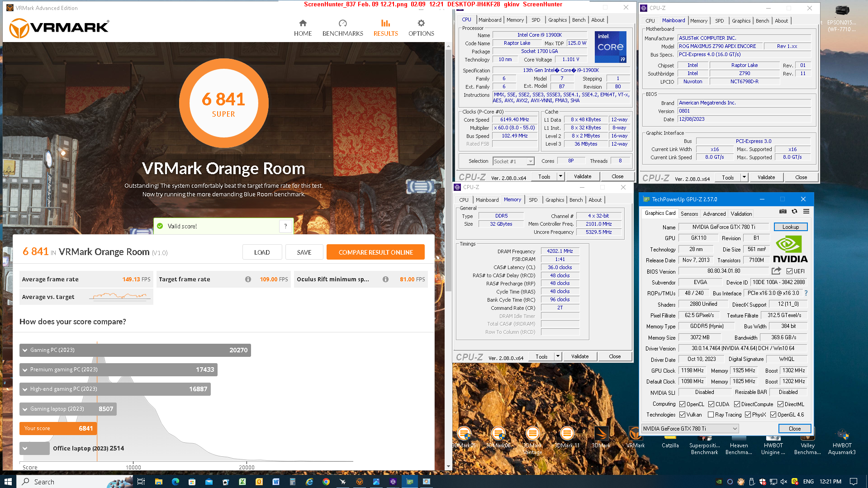Toggle the UEFI checkbox in GPU-Z
This screenshot has height=488, width=868.
(x=789, y=271)
